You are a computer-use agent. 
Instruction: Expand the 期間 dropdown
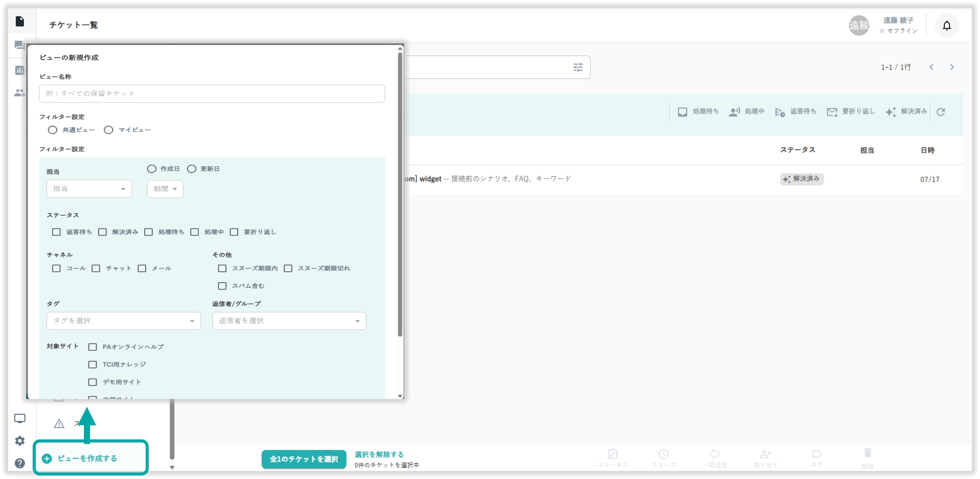click(165, 189)
